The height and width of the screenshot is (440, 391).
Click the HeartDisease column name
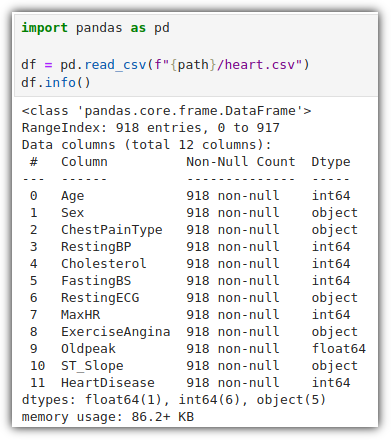pos(108,383)
